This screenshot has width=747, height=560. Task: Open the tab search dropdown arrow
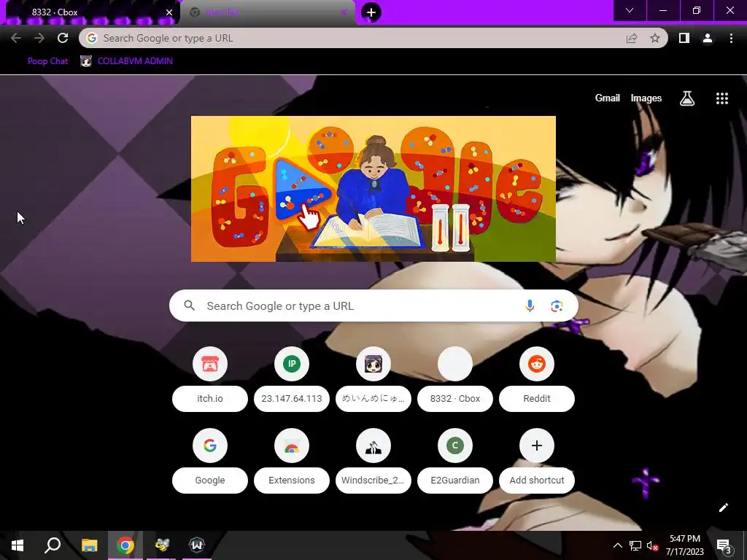click(630, 10)
